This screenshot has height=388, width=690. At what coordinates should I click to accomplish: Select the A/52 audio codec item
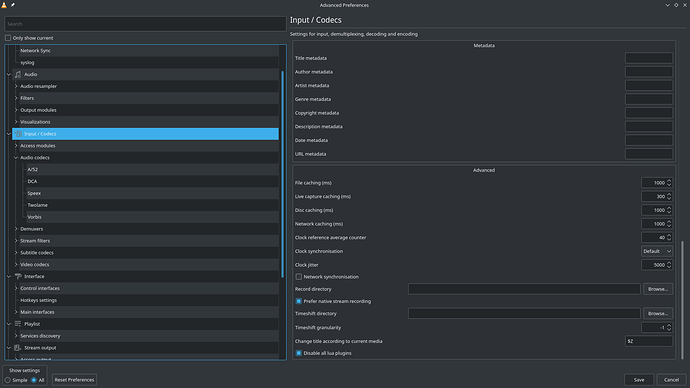point(33,169)
